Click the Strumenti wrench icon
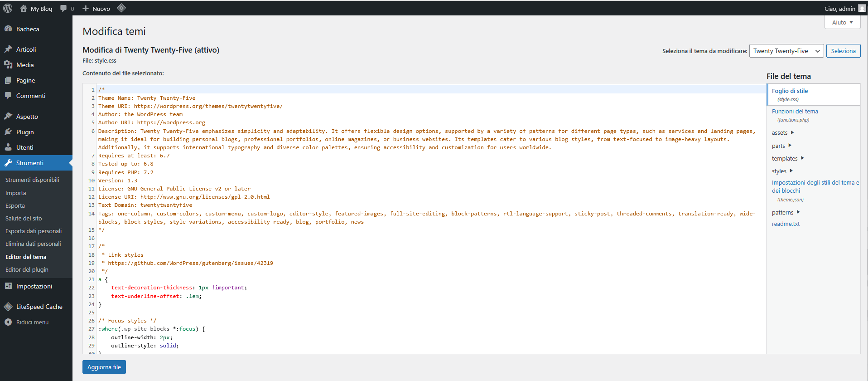Image resolution: width=868 pixels, height=381 pixels. point(8,162)
